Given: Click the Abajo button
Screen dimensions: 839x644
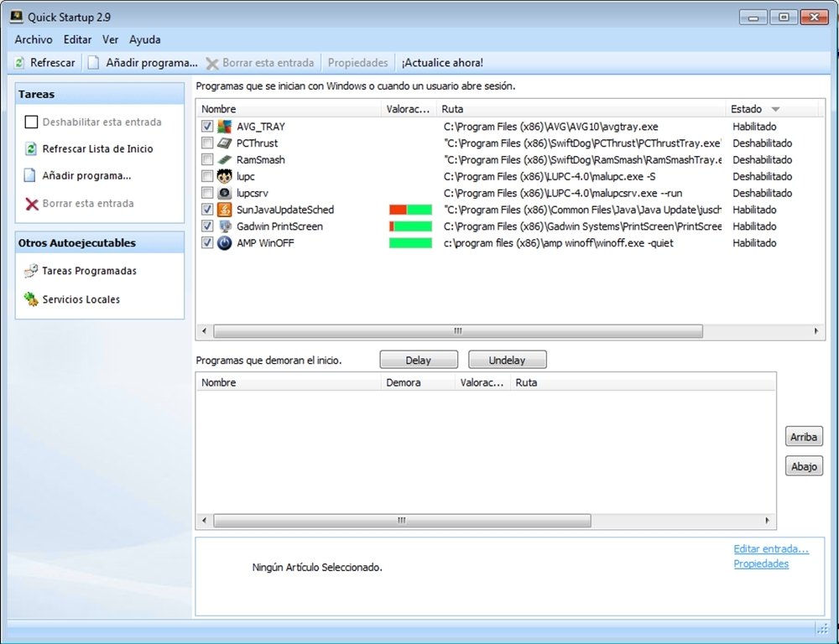Looking at the screenshot, I should (x=804, y=466).
